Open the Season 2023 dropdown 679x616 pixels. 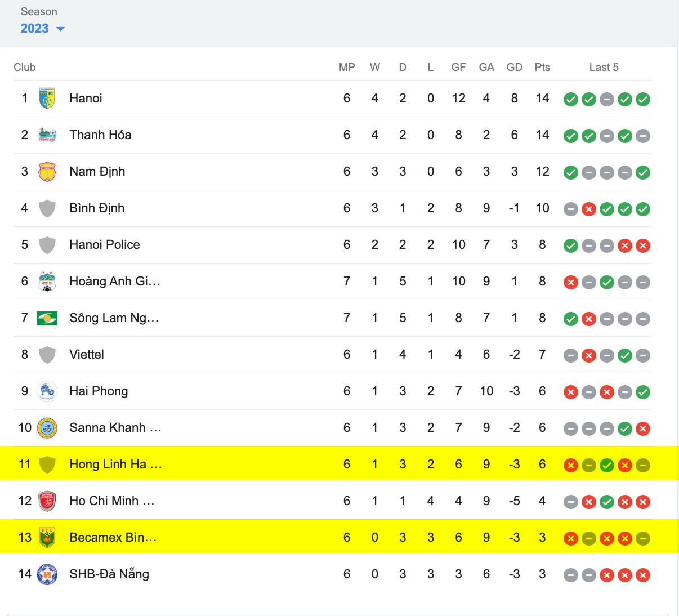pos(43,29)
